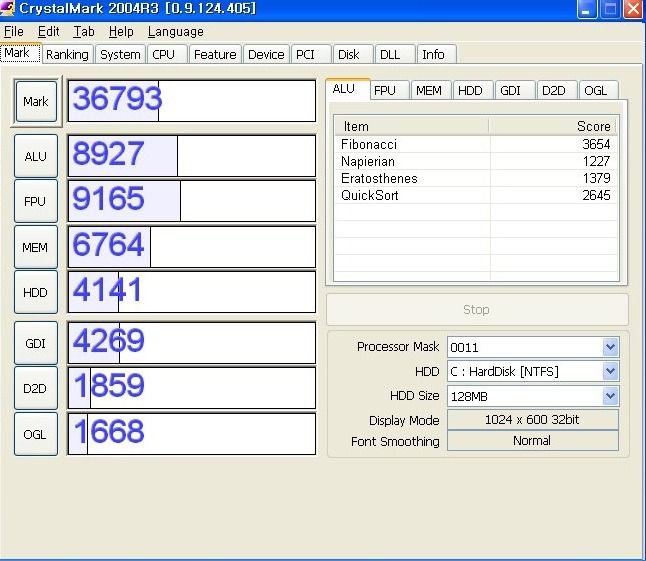Expand the HDD drive dropdown

click(x=610, y=372)
